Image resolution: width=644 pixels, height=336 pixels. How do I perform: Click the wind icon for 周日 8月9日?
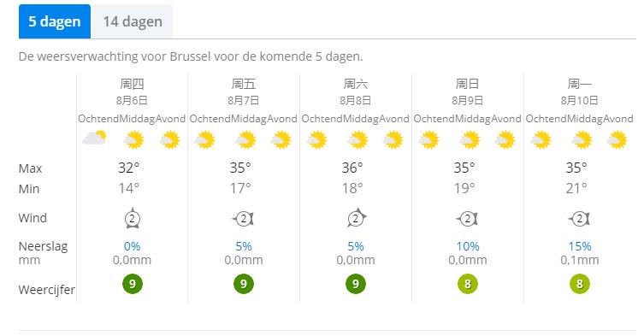[x=467, y=219]
